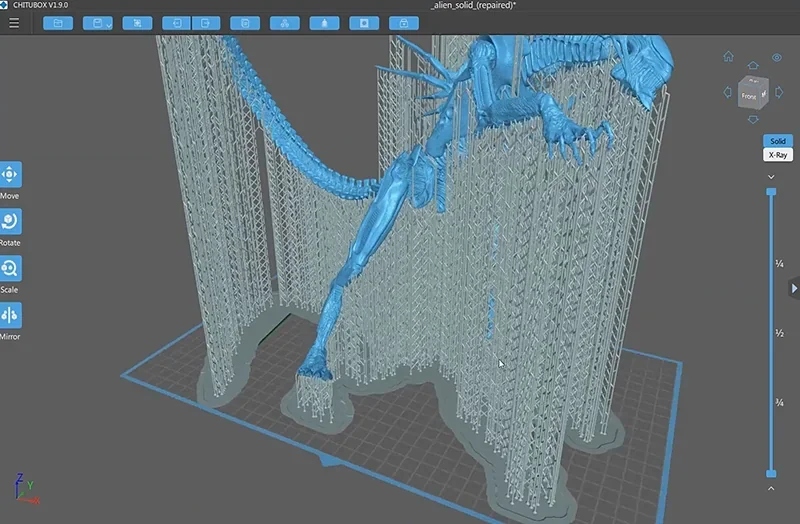
Task: Click the bottle-shaped hollow toolbar icon
Action: [324, 23]
